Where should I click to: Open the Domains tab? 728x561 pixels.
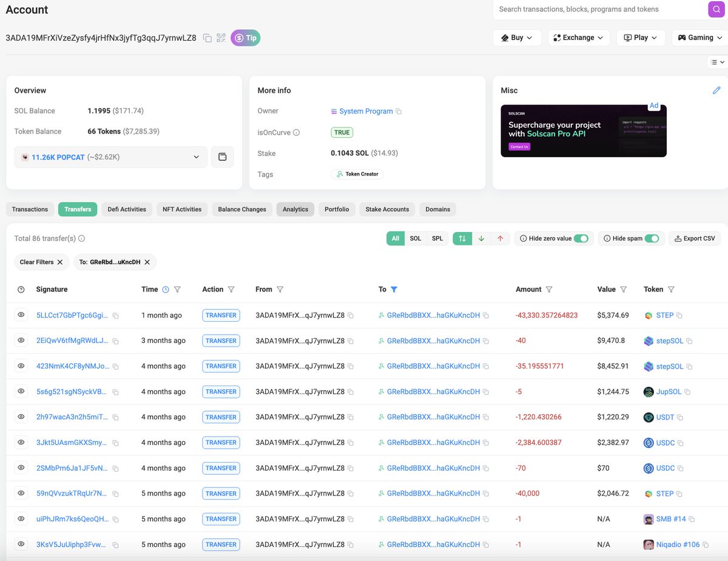pos(437,209)
